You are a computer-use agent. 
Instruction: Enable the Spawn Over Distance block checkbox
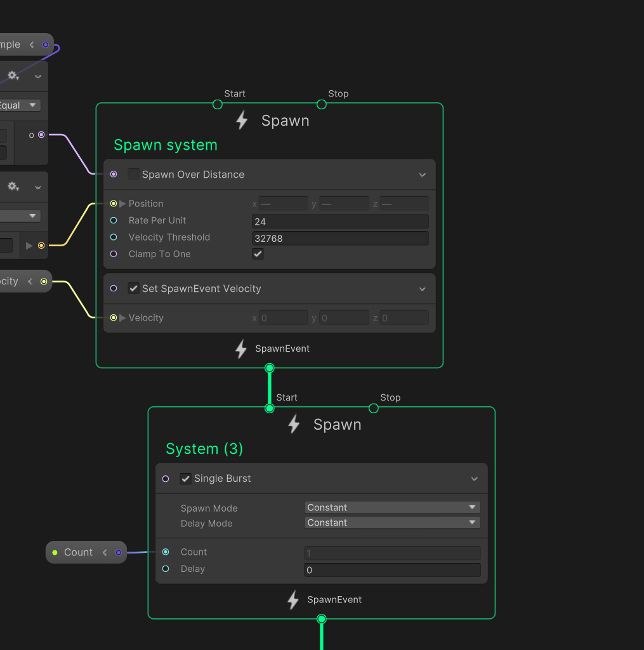coord(133,174)
